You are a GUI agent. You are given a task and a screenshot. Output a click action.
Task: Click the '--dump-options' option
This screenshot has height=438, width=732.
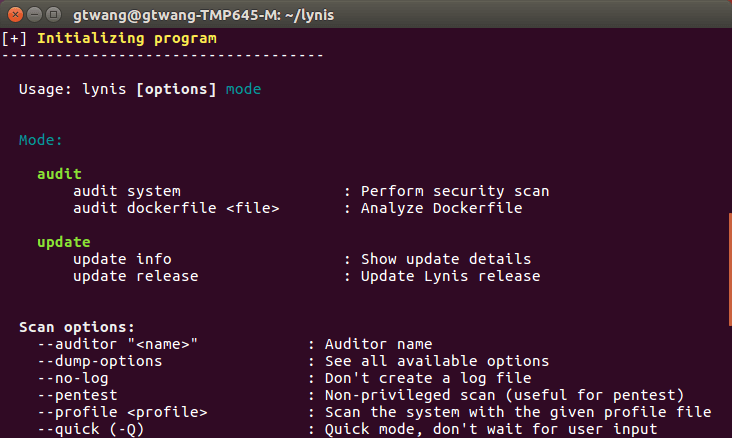click(x=100, y=361)
